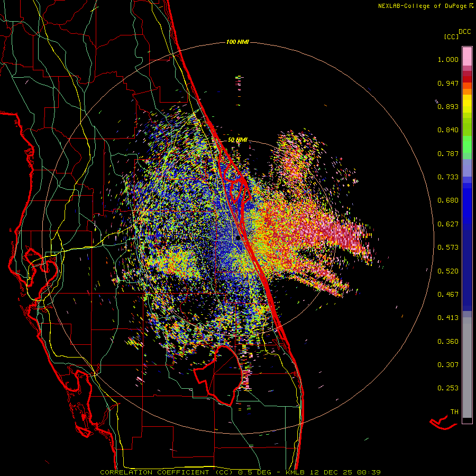Click the 0.893 value on the color scale
Screen dimensions: 476x476
(x=448, y=106)
